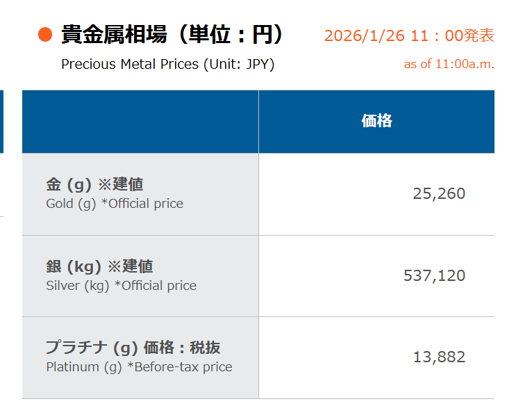Select the Precious Metal Prices English subtitle
The image size is (532, 413).
click(x=167, y=65)
